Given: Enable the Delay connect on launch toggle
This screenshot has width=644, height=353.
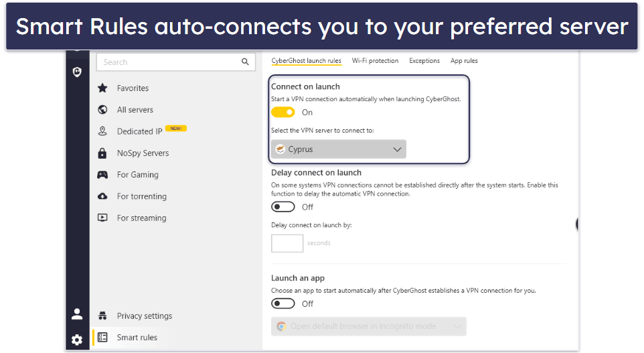Looking at the screenshot, I should 283,207.
